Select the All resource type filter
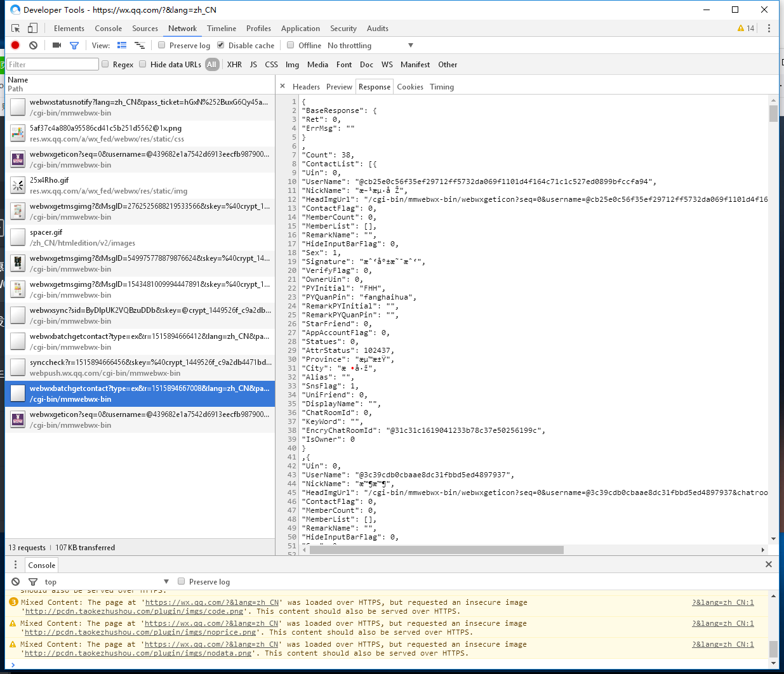 (x=212, y=65)
